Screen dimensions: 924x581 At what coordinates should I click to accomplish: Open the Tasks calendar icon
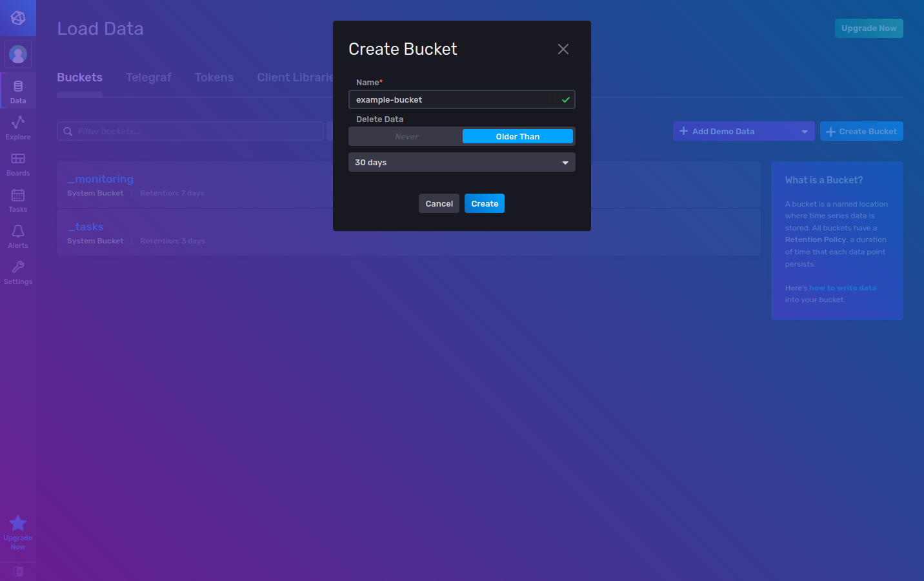(x=17, y=197)
